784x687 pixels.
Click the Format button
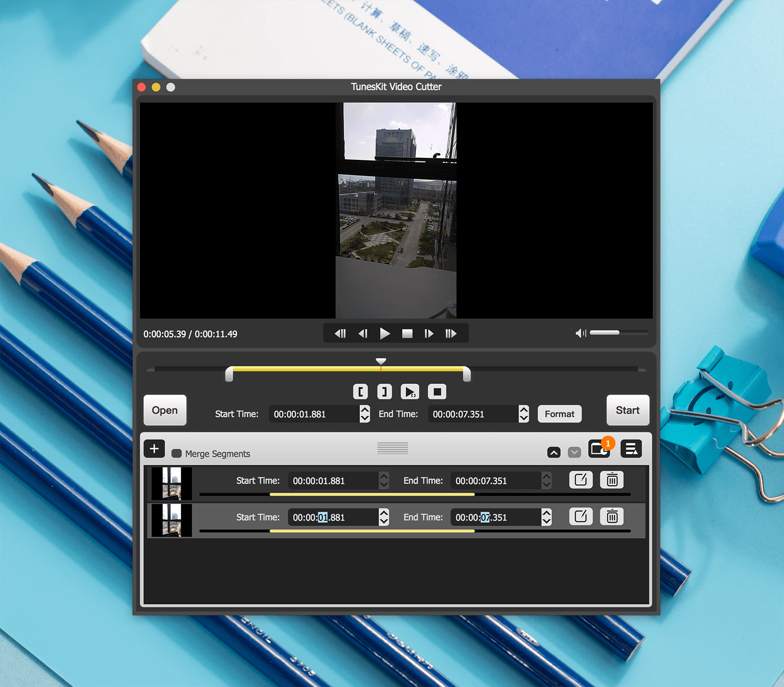559,414
